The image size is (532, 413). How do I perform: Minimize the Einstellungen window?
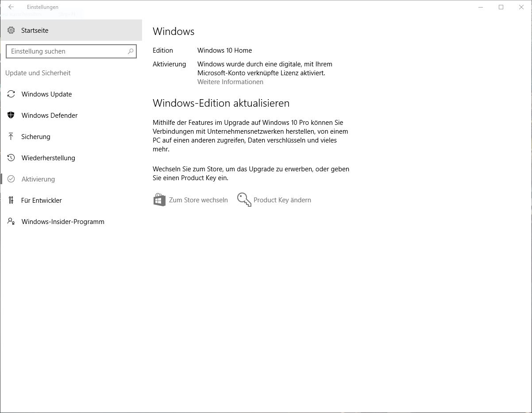[481, 7]
